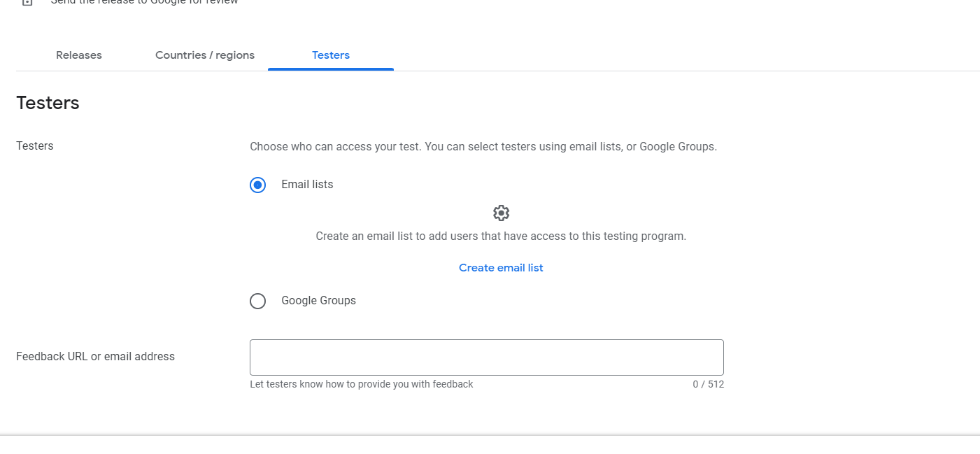The height and width of the screenshot is (454, 980).
Task: Click the 'Send the release to Google' step text
Action: point(144,2)
